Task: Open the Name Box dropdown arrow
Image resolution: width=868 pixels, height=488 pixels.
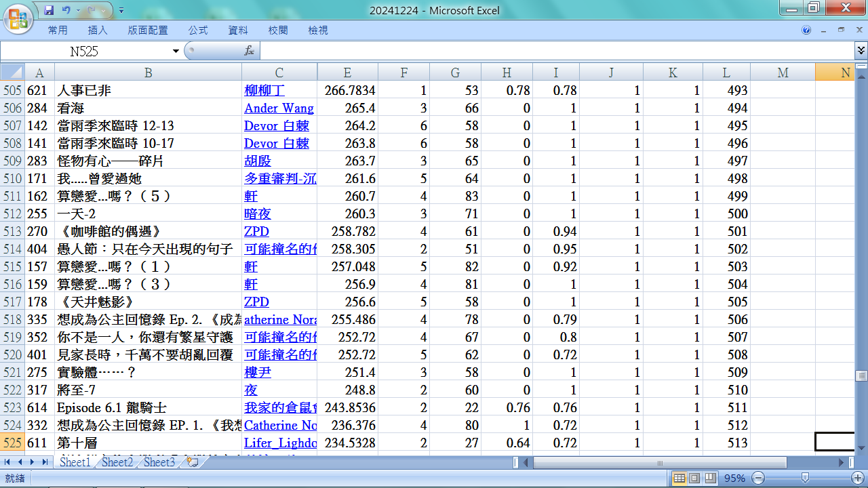Action: [x=176, y=51]
